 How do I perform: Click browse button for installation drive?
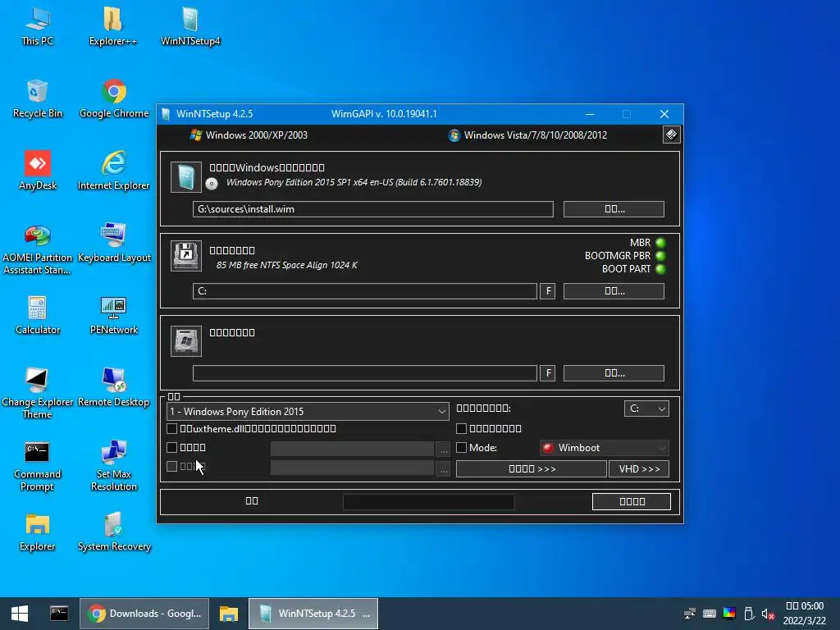pyautogui.click(x=614, y=373)
